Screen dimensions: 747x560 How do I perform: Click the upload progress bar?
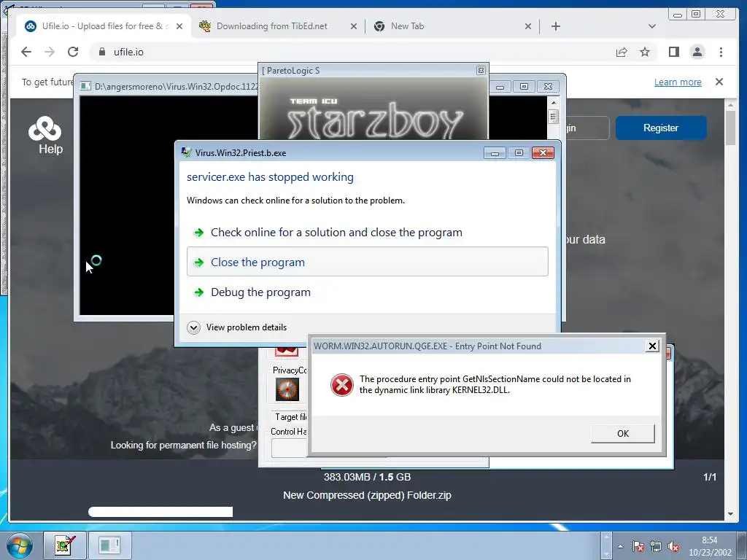point(160,512)
